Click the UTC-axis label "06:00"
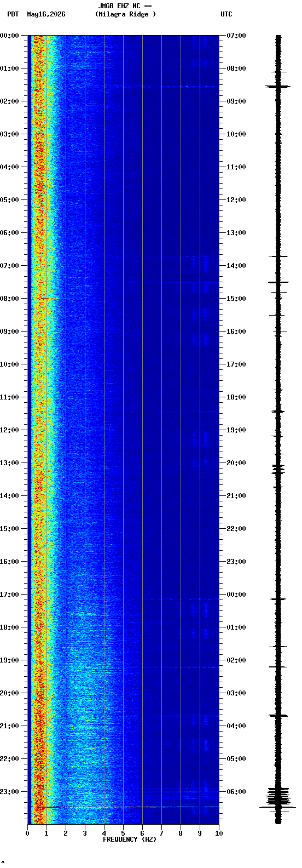 (236, 792)
